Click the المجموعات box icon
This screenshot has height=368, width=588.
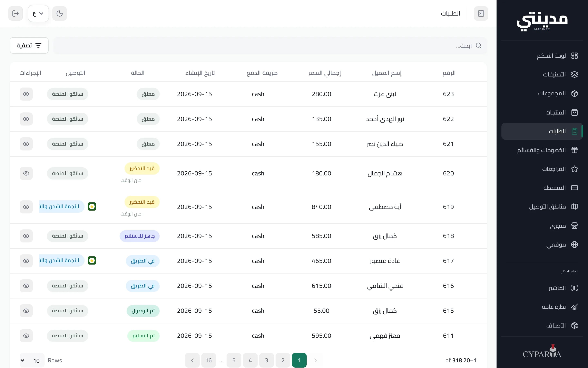[x=574, y=93]
